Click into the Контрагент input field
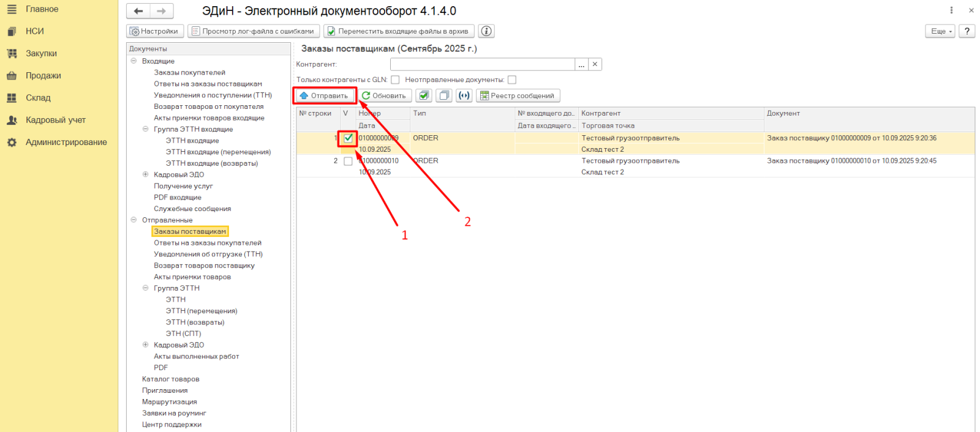The image size is (980, 432). [482, 64]
